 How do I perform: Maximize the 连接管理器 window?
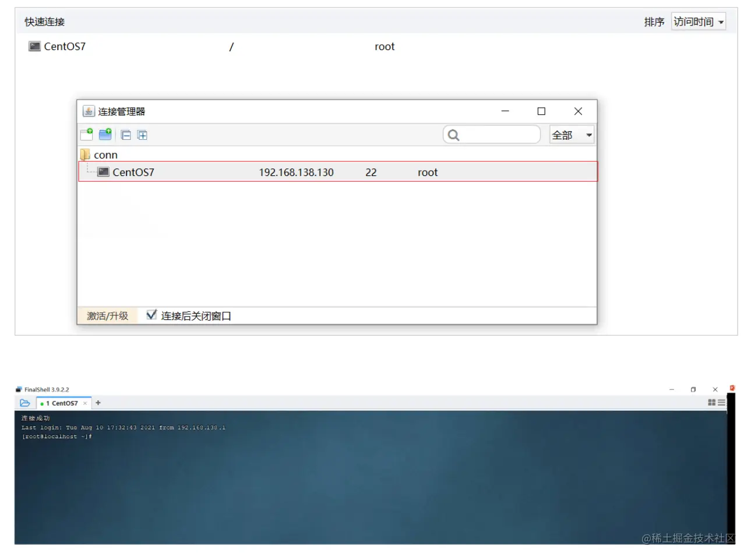pos(541,111)
